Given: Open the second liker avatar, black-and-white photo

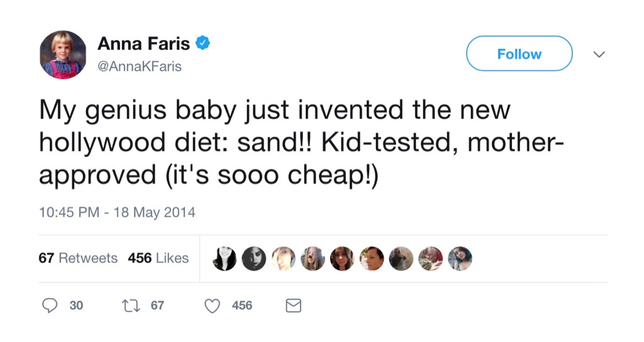Looking at the screenshot, I should pyautogui.click(x=253, y=258).
